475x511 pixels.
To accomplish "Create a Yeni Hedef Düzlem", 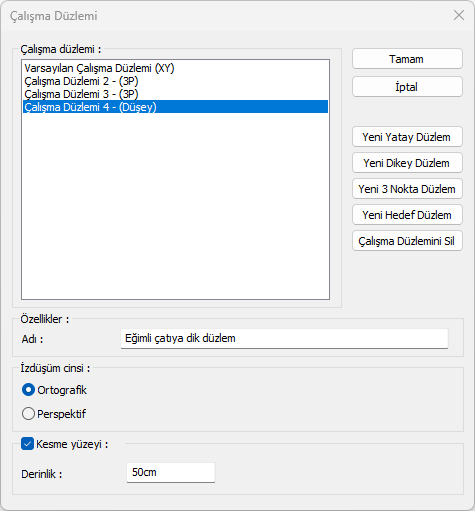I will 407,215.
